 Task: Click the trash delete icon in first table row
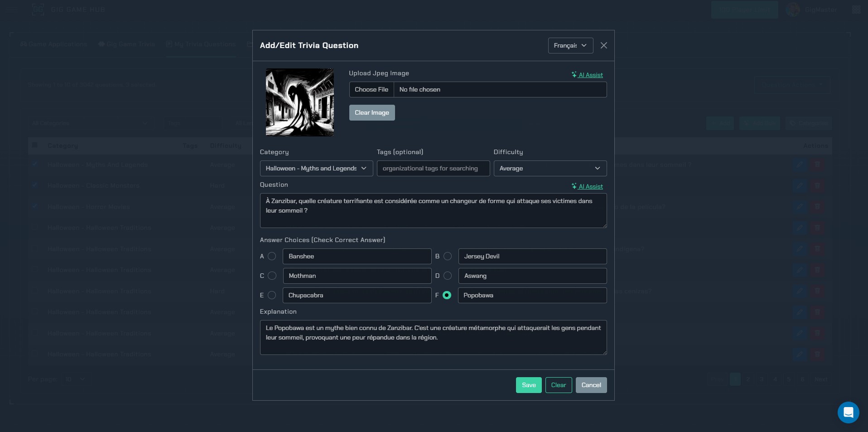[x=817, y=165]
